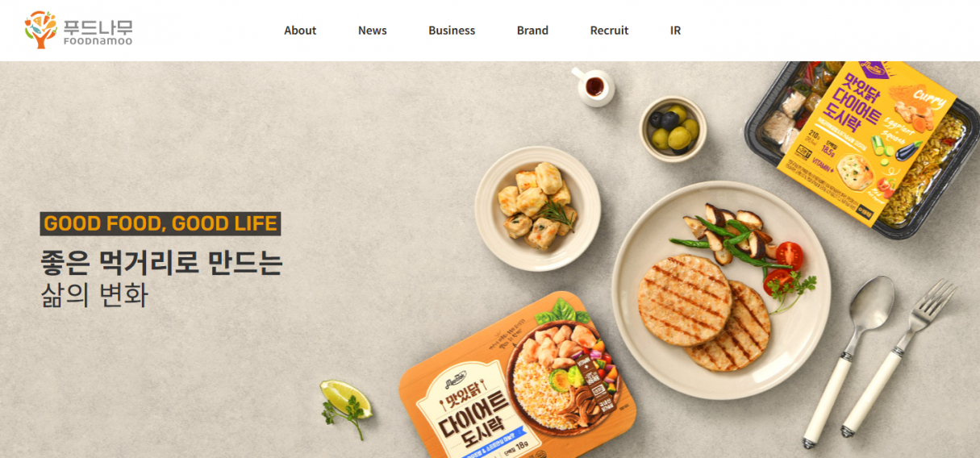Click the small bowl of olives
Image resolution: width=980 pixels, height=458 pixels.
coord(673,129)
